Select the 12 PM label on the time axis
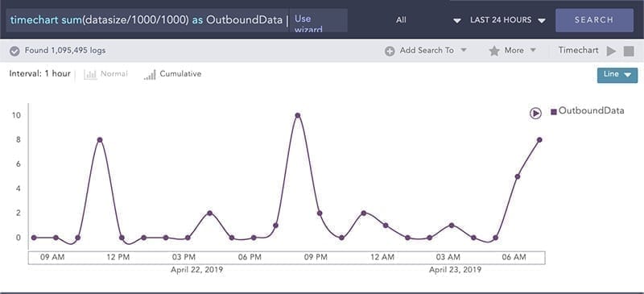The width and height of the screenshot is (644, 294). pyautogui.click(x=118, y=258)
